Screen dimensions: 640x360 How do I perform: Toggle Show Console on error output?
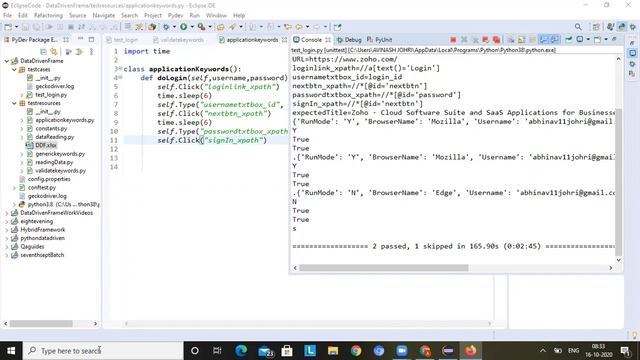[555, 40]
